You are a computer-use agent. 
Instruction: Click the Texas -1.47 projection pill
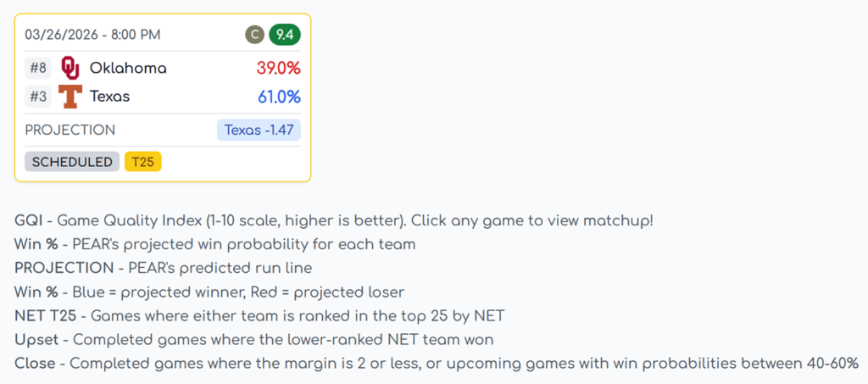tap(259, 130)
